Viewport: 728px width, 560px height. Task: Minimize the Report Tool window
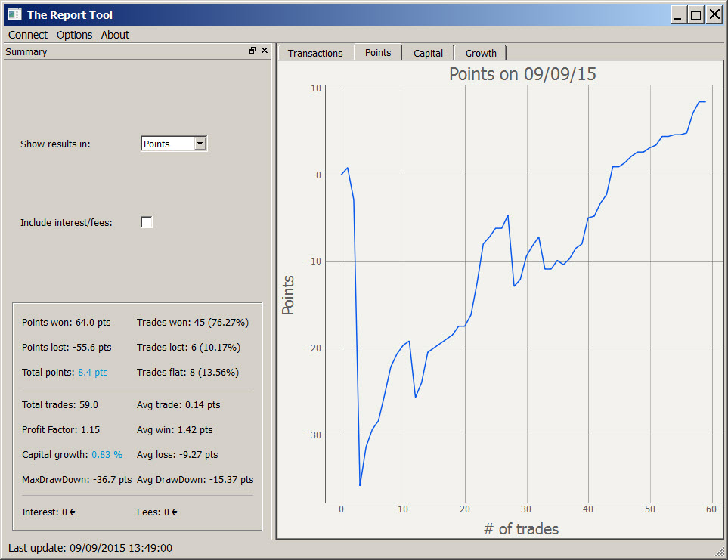point(678,15)
